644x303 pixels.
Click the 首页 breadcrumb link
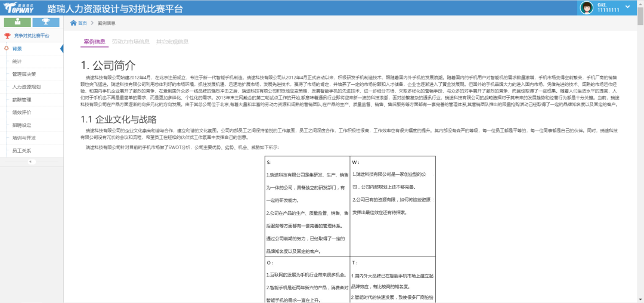(x=82, y=23)
